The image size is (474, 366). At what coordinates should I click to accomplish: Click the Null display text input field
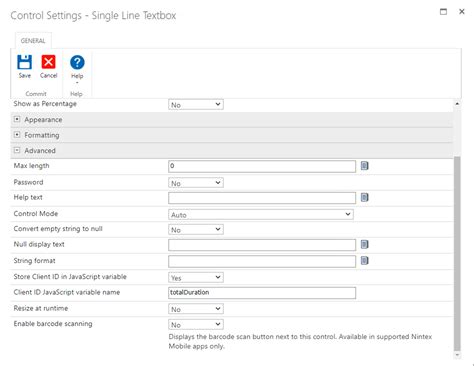coord(262,245)
